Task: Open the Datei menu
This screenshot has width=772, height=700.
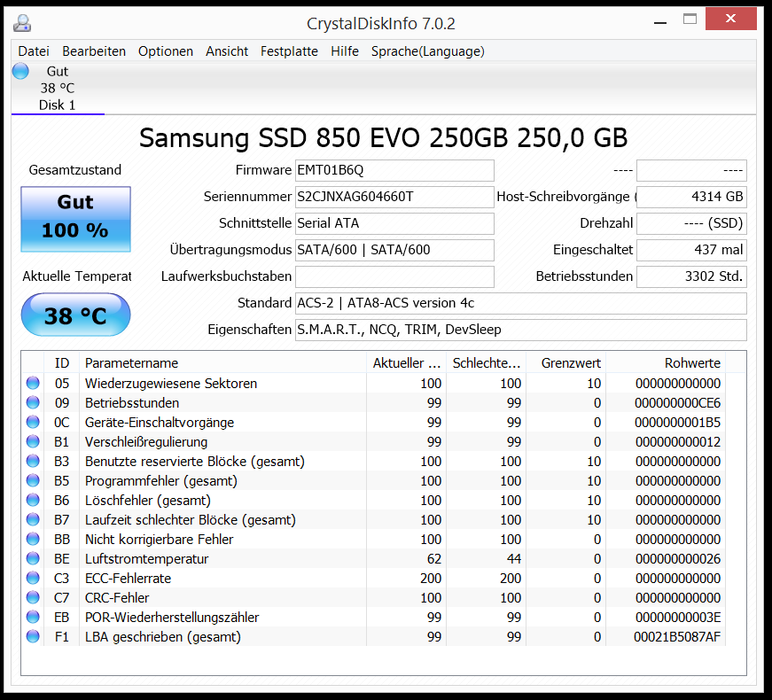Action: (x=34, y=51)
